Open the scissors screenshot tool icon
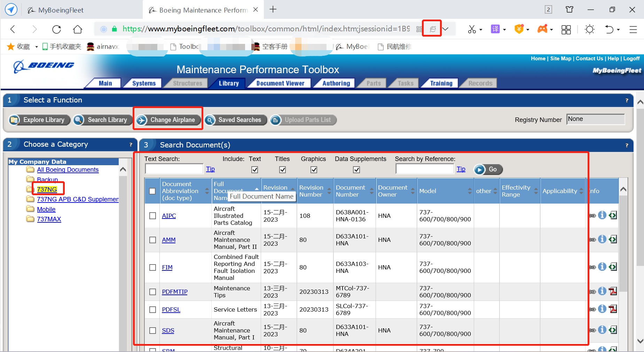This screenshot has width=644, height=352. coord(472,29)
